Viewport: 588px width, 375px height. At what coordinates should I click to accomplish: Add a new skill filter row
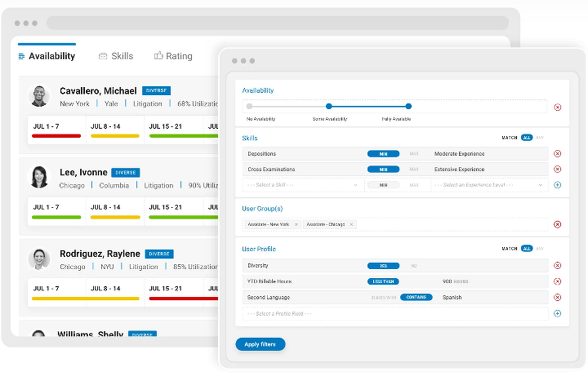pos(557,185)
